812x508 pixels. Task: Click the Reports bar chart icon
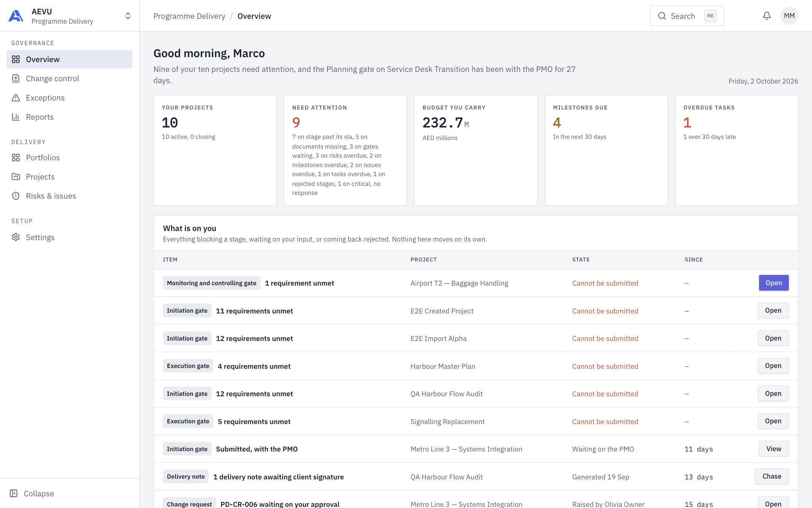click(16, 117)
